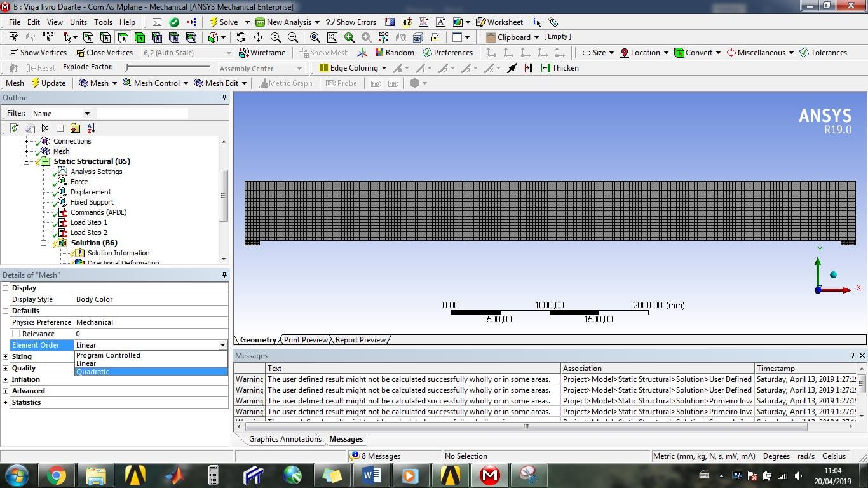Pin the Details of Mesh panel
Viewport: 868px width, 488px height.
[224, 275]
